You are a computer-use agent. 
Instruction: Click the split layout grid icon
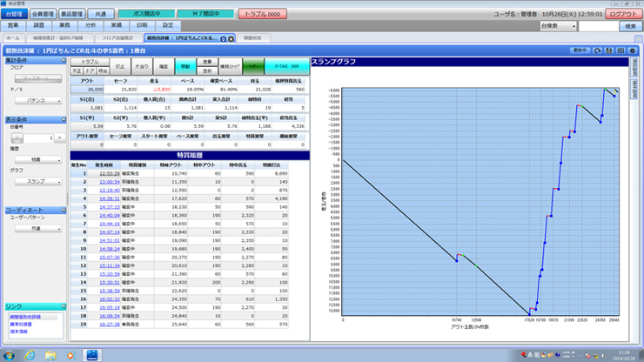pos(621,50)
